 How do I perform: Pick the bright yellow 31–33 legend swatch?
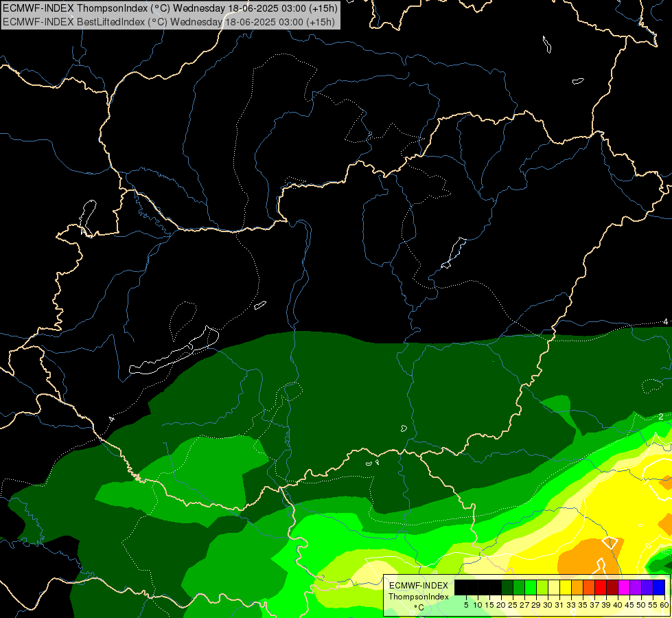pos(566,587)
